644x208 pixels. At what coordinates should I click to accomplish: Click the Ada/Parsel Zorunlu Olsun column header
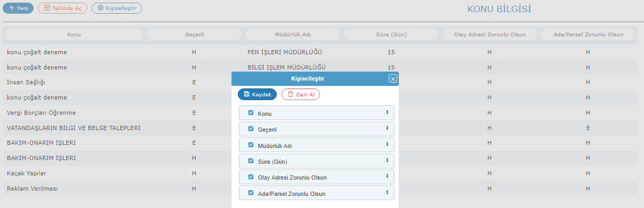click(x=588, y=35)
